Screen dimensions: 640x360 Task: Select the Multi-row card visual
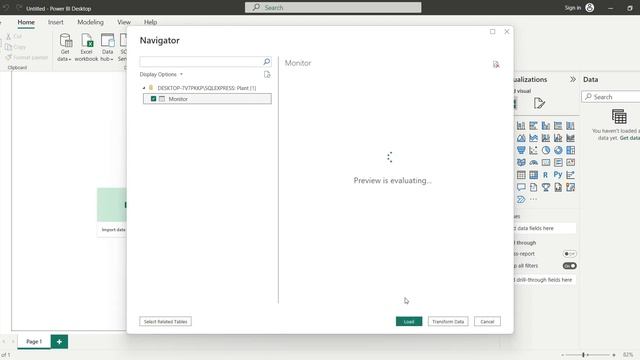558,162
